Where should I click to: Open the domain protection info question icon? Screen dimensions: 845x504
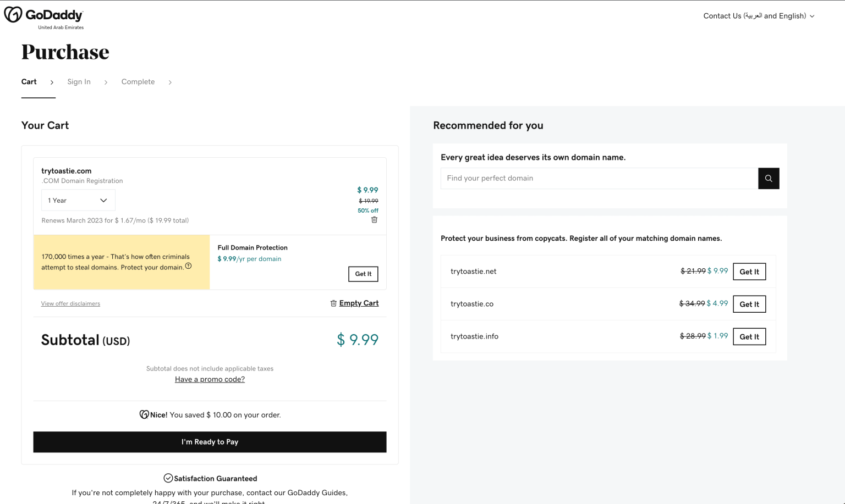[188, 266]
